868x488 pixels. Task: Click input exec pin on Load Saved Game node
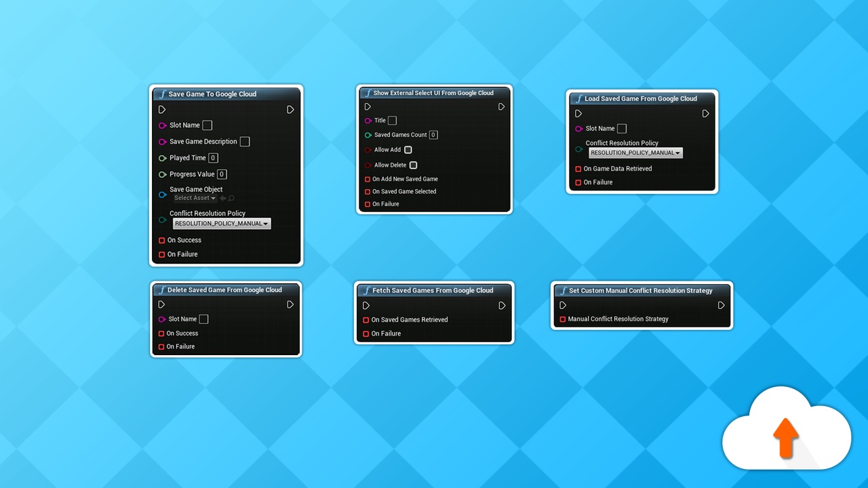click(578, 114)
